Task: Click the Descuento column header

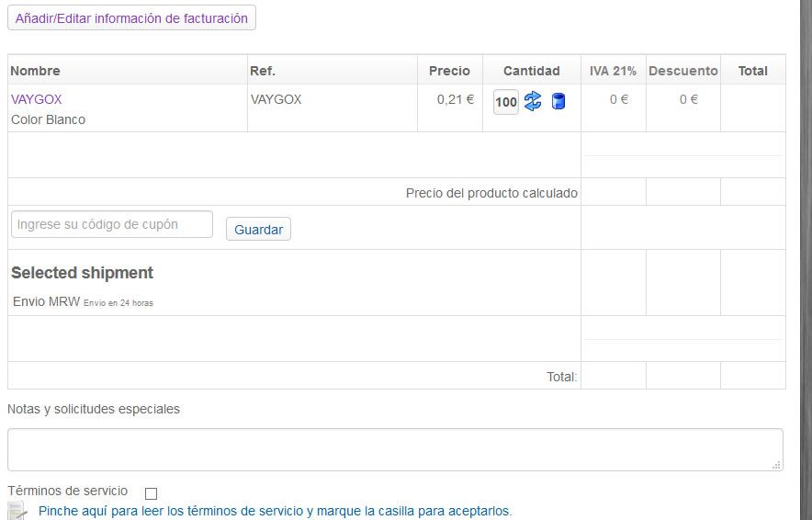Action: point(683,71)
